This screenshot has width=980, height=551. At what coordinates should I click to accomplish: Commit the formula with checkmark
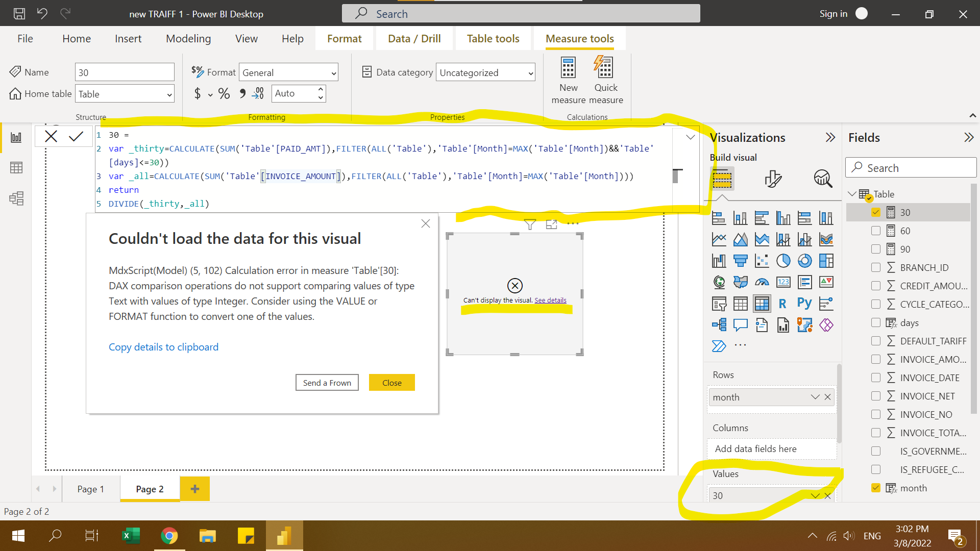76,136
